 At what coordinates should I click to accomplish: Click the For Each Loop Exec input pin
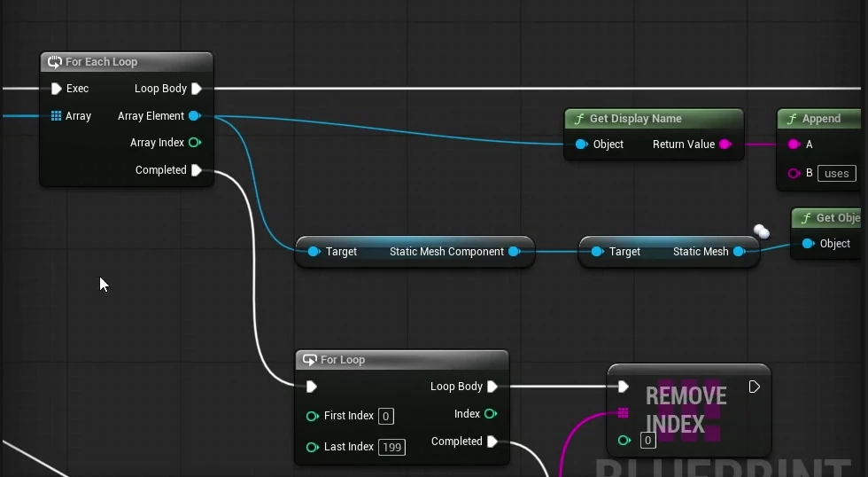pos(56,89)
